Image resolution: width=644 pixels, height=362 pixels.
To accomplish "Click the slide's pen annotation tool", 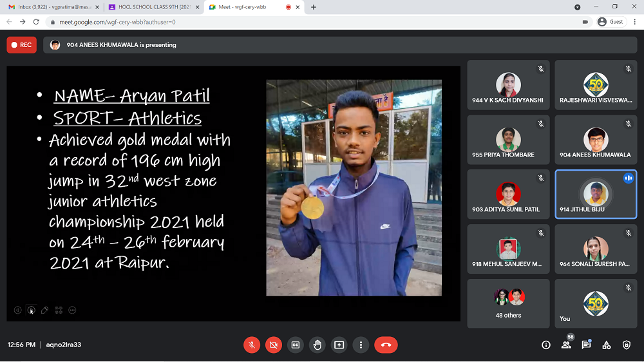I will (x=44, y=310).
